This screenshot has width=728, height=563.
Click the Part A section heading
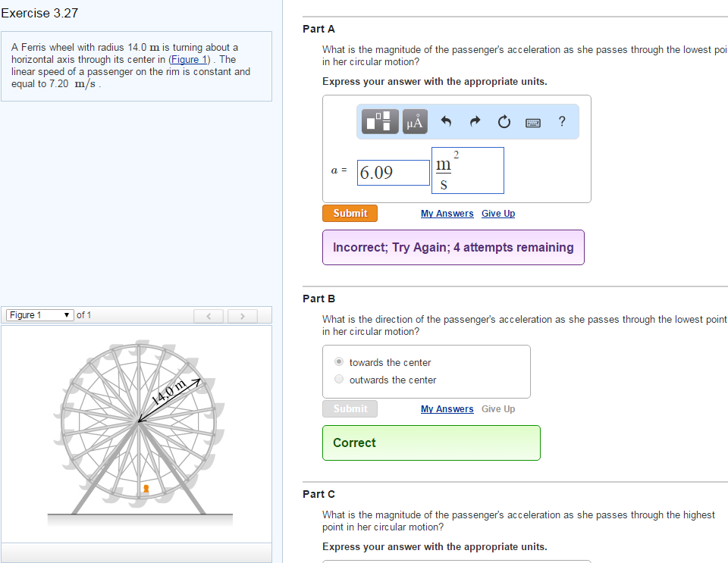pyautogui.click(x=318, y=29)
